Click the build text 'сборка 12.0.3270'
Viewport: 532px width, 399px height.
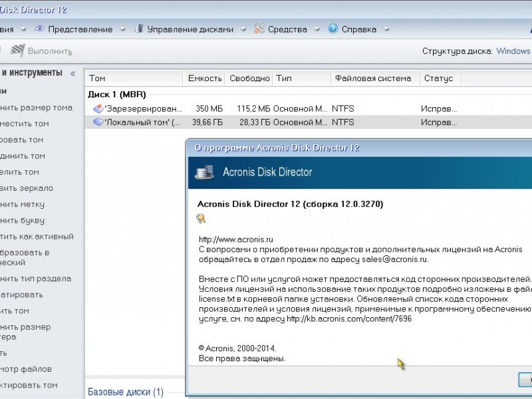click(x=342, y=204)
